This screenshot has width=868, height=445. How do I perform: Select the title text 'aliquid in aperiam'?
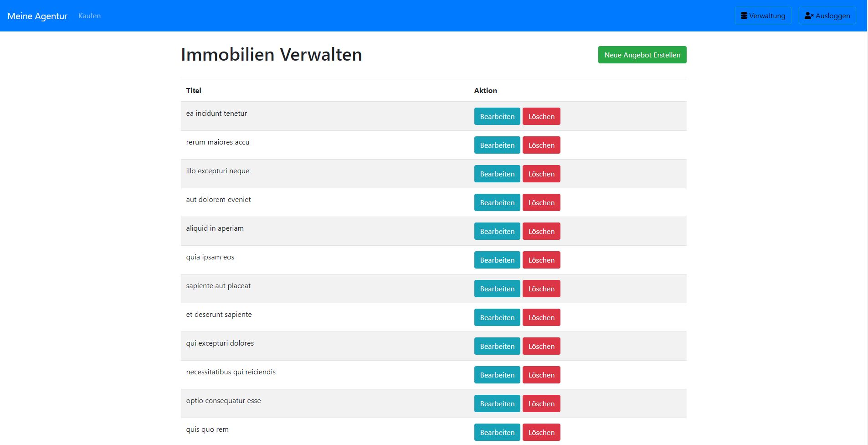(x=215, y=228)
